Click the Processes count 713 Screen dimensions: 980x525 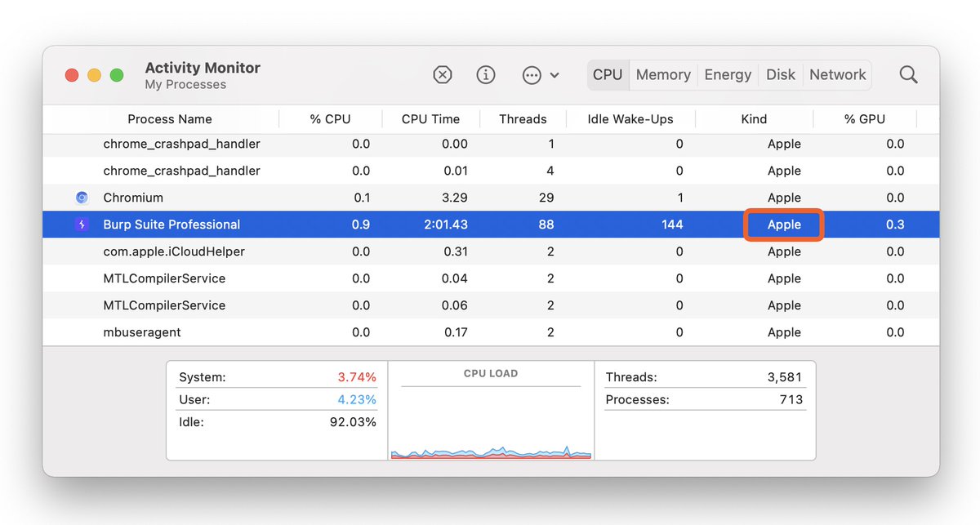[791, 400]
